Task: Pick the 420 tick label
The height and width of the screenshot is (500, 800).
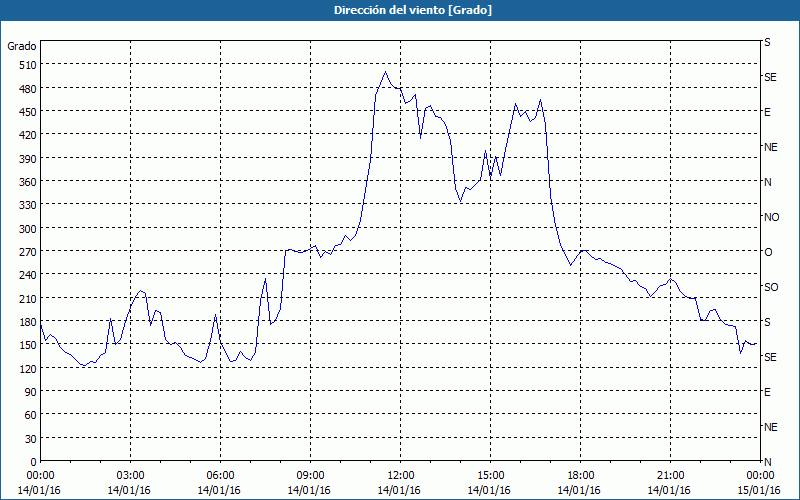Action: 28,135
